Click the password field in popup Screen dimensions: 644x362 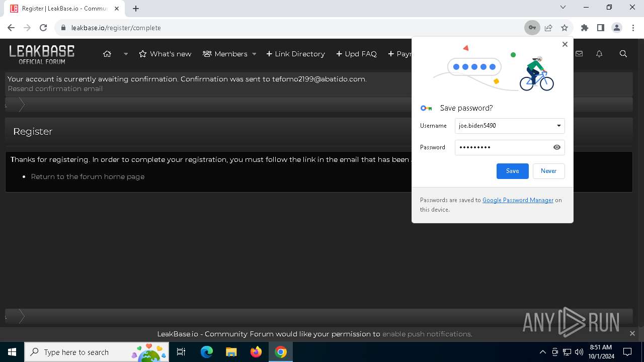510,147
